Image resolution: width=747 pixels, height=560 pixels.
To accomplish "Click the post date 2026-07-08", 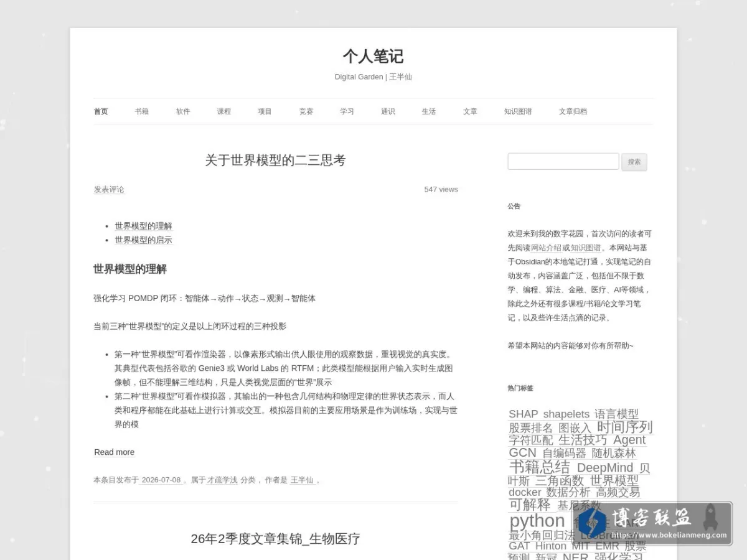I will pos(161,480).
